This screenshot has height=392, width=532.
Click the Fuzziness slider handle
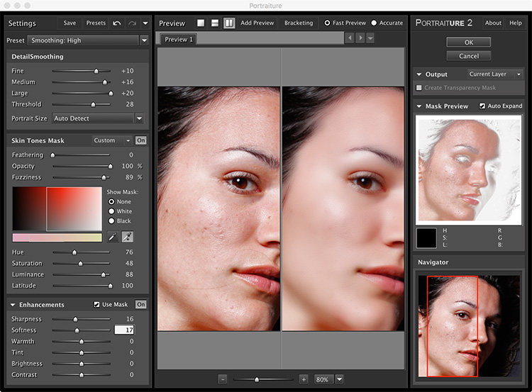coord(104,177)
